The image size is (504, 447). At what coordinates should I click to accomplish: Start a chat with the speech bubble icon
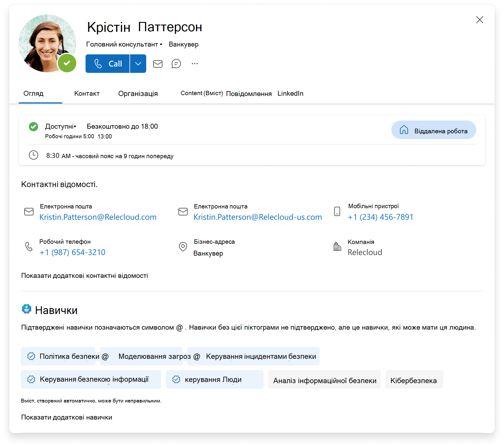point(176,64)
